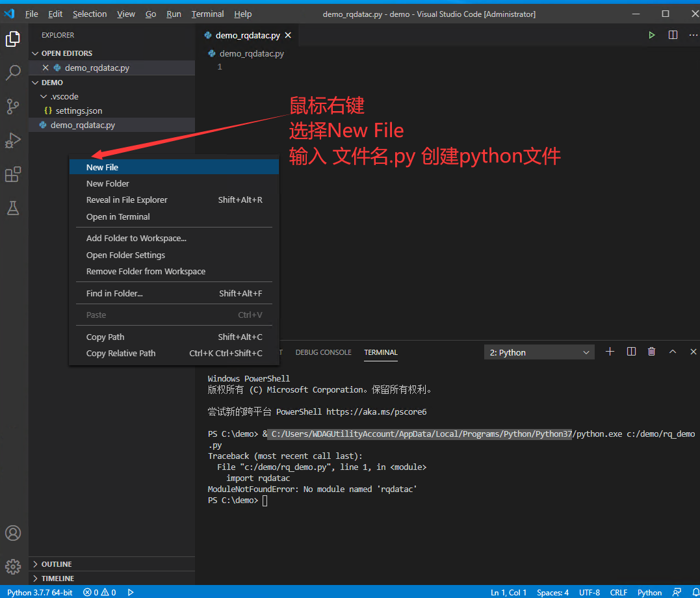Close the terminal panel
This screenshot has width=700, height=598.
(693, 352)
